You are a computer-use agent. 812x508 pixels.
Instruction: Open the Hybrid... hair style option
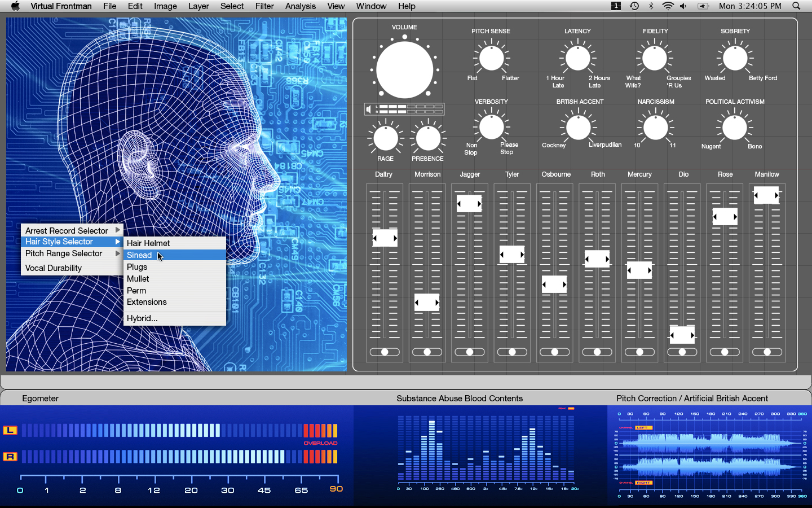[175, 318]
